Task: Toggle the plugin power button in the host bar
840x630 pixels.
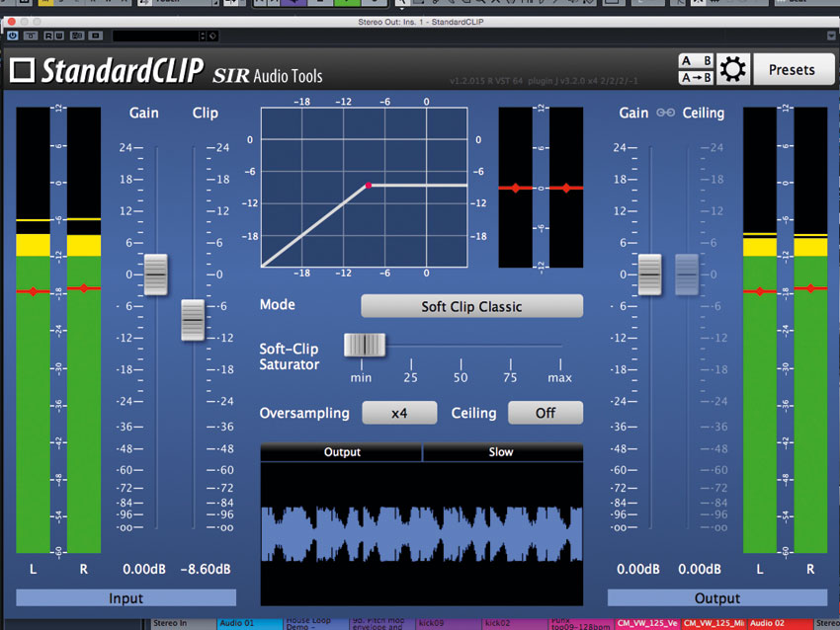Action: point(13,36)
